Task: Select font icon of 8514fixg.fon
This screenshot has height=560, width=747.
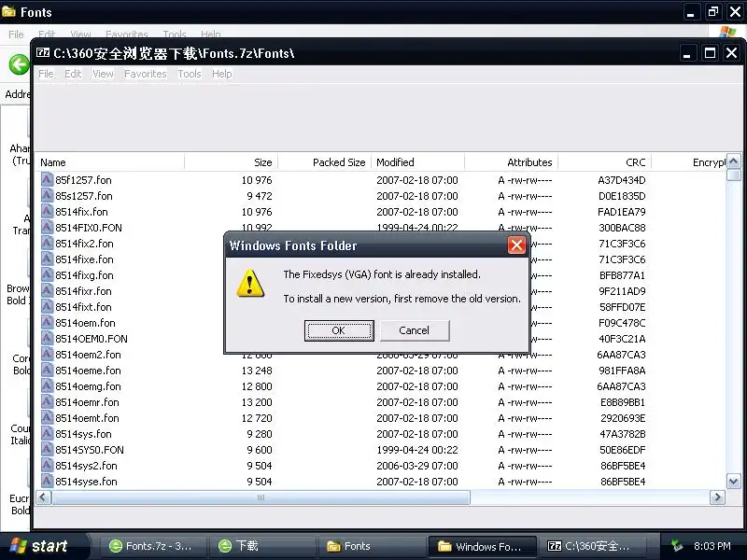Action: [x=47, y=274]
